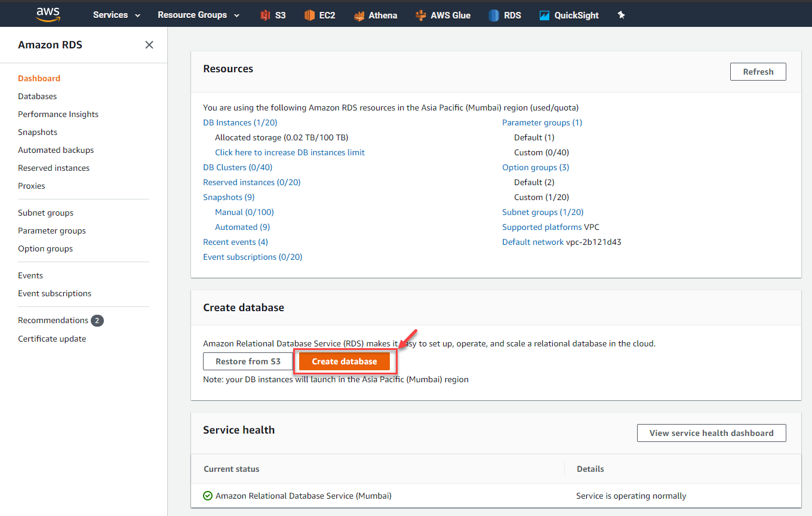Switch to the Databases section

click(x=37, y=96)
